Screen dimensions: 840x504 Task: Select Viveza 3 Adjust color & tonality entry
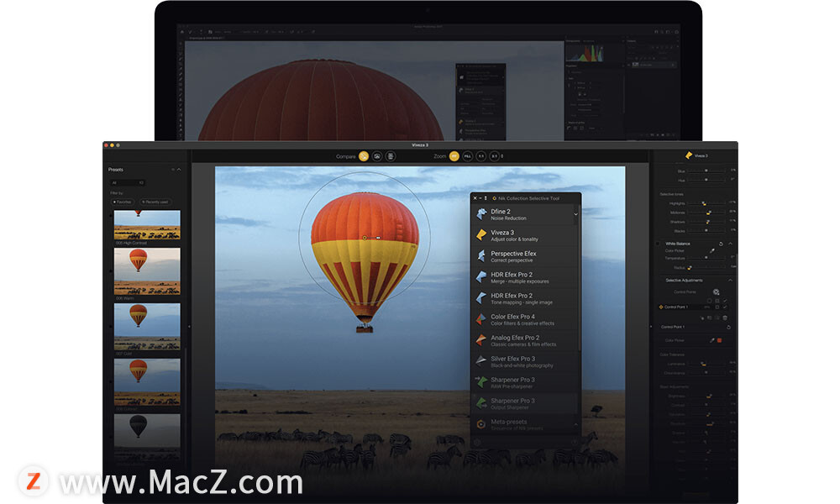[x=525, y=235]
